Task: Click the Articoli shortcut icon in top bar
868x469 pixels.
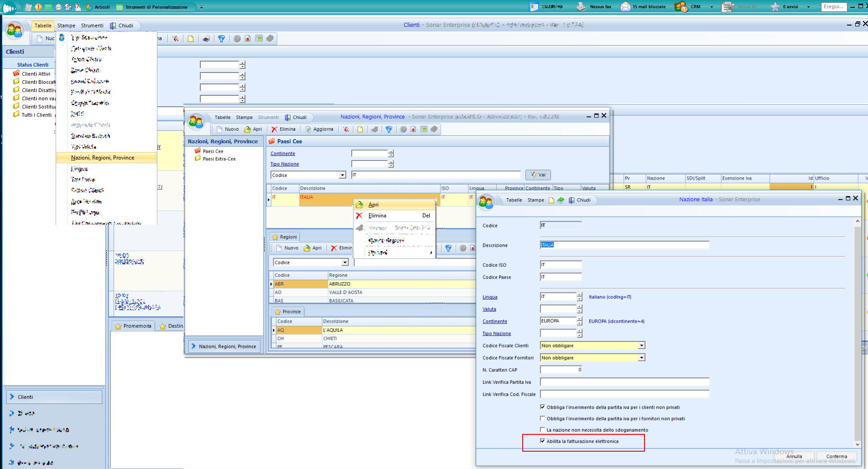Action: click(x=89, y=7)
